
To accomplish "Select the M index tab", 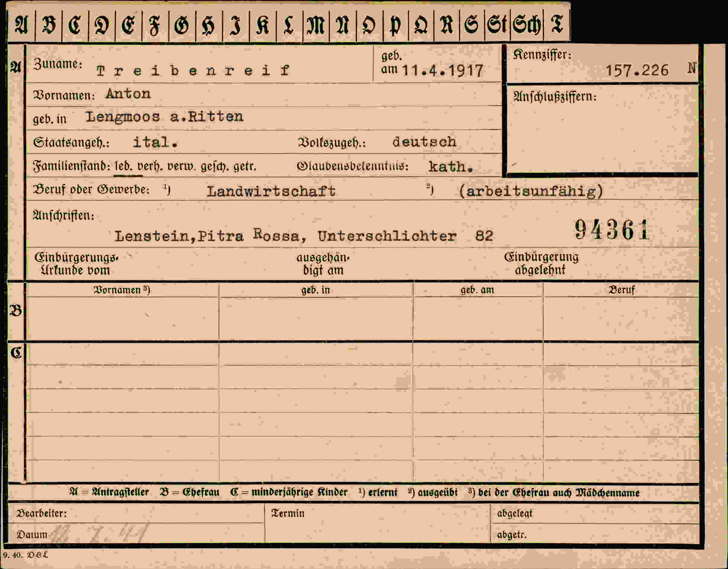I will (316, 25).
